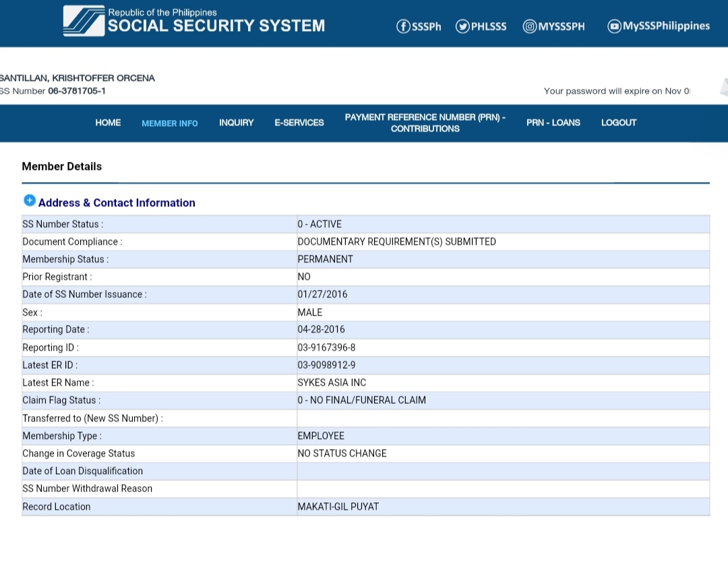The width and height of the screenshot is (728, 588).
Task: Click the Social Security System title text
Action: 216,26
